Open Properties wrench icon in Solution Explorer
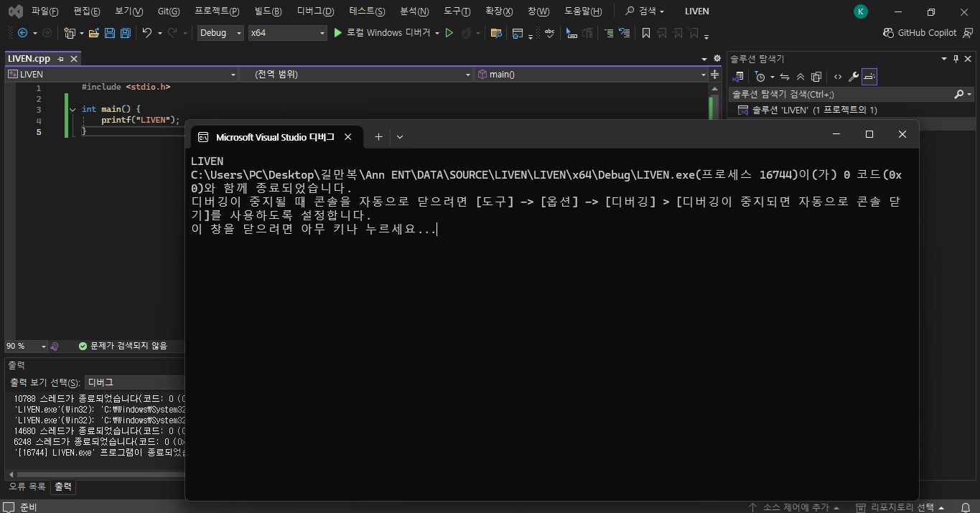 pyautogui.click(x=853, y=77)
